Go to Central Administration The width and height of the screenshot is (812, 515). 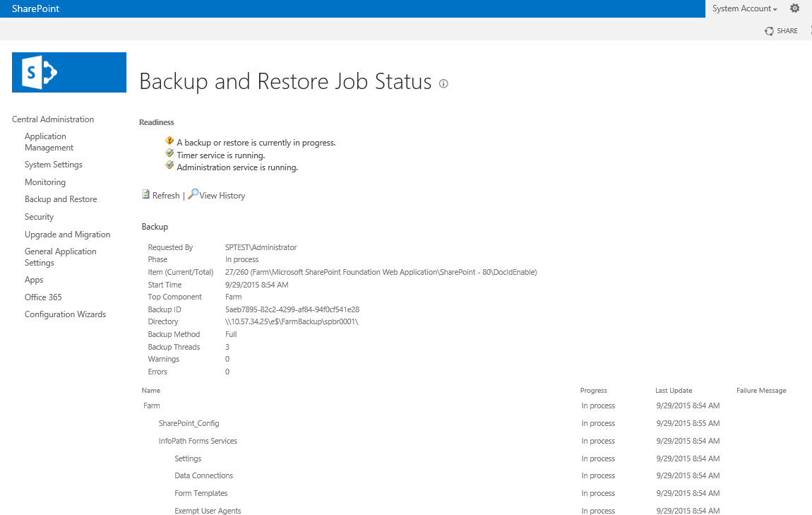pyautogui.click(x=53, y=119)
